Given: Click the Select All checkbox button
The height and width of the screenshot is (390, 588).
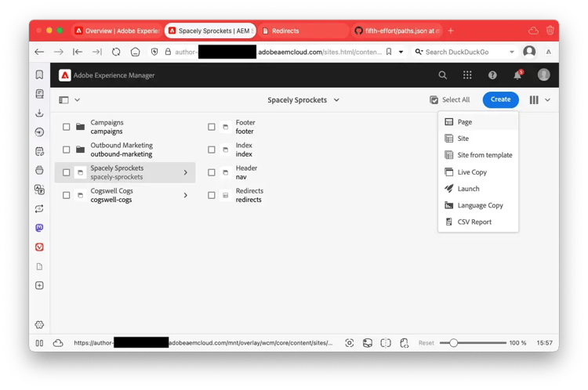Looking at the screenshot, I should pos(450,99).
